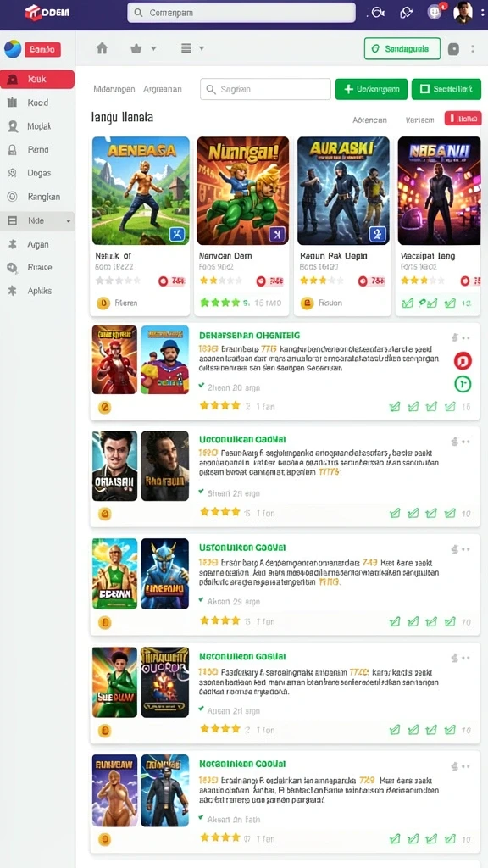Click the green circle icon on the Denafsenan entry

coord(463,384)
